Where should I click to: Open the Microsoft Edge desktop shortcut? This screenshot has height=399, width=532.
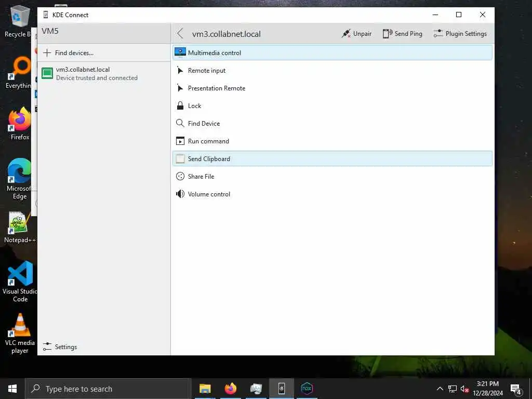coord(19,179)
